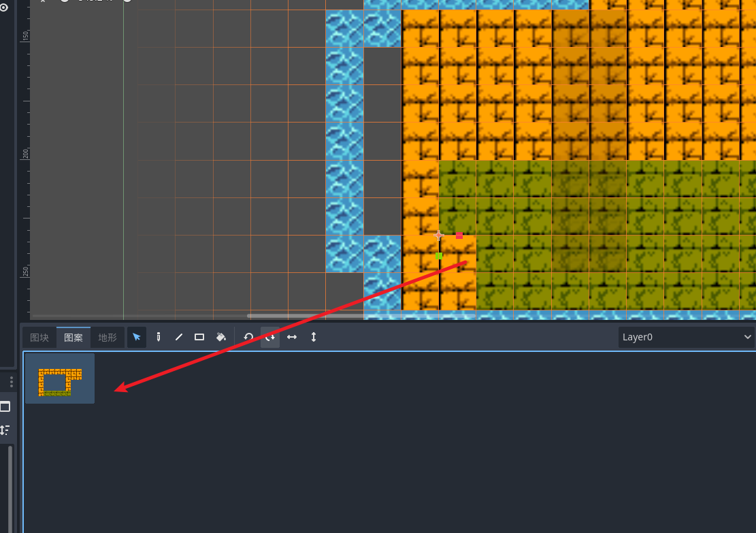Click the left panel vertical scrollbar

click(x=10, y=489)
